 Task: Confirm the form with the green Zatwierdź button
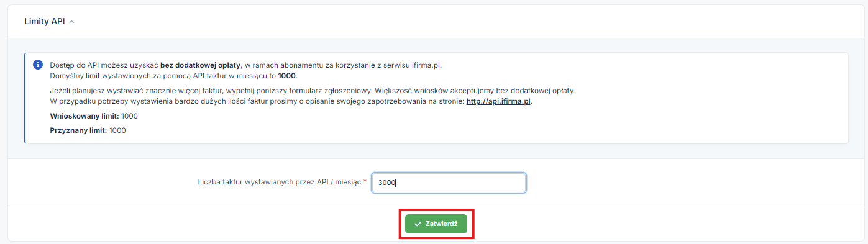[436, 224]
